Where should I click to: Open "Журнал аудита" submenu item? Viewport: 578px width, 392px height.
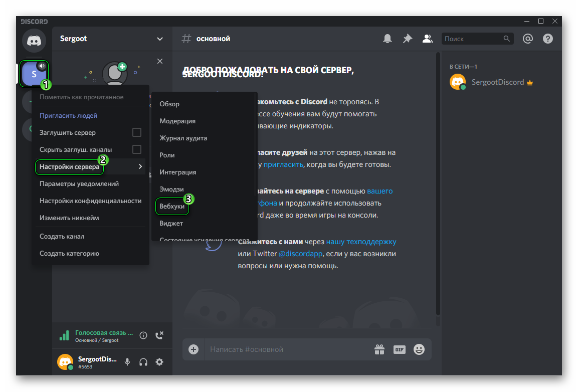pyautogui.click(x=204, y=138)
